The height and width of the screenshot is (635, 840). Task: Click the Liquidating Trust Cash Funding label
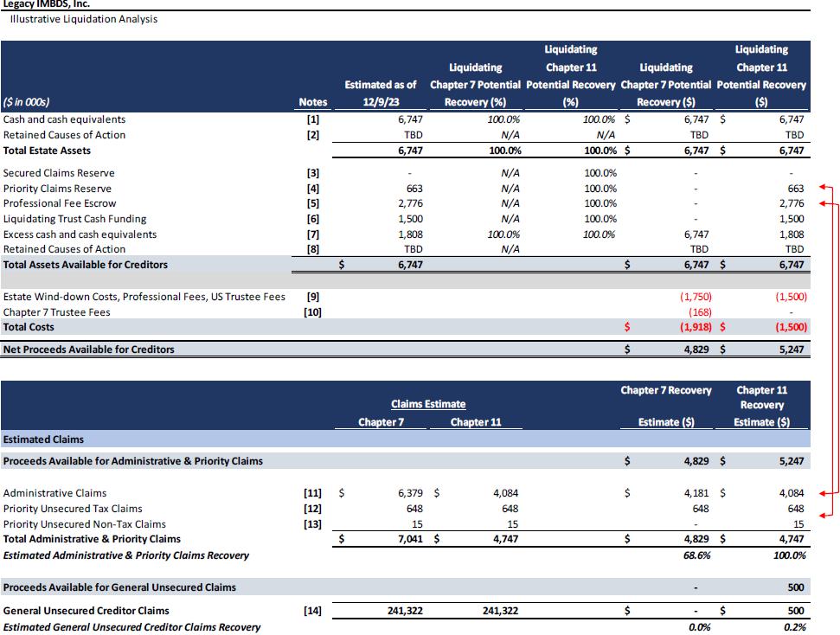point(74,219)
